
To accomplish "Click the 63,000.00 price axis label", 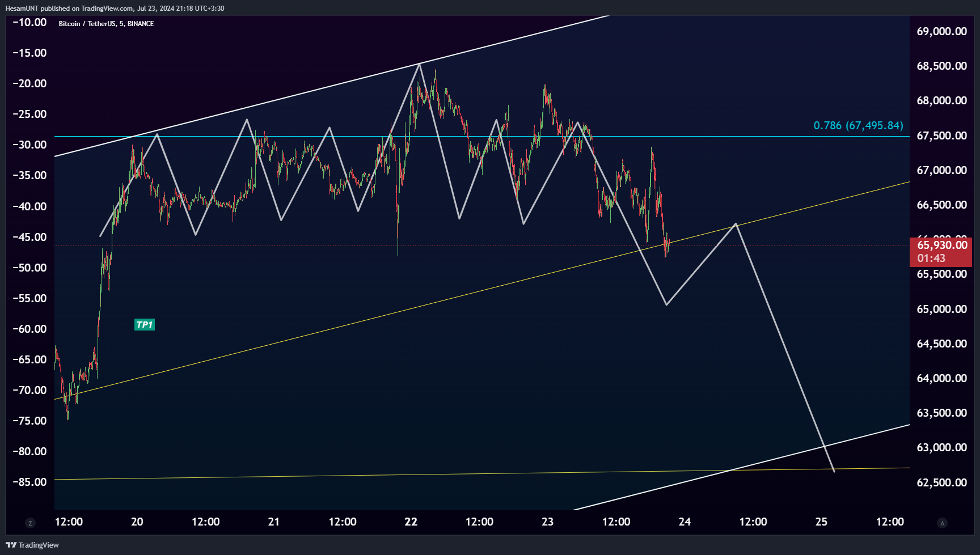I will (941, 447).
